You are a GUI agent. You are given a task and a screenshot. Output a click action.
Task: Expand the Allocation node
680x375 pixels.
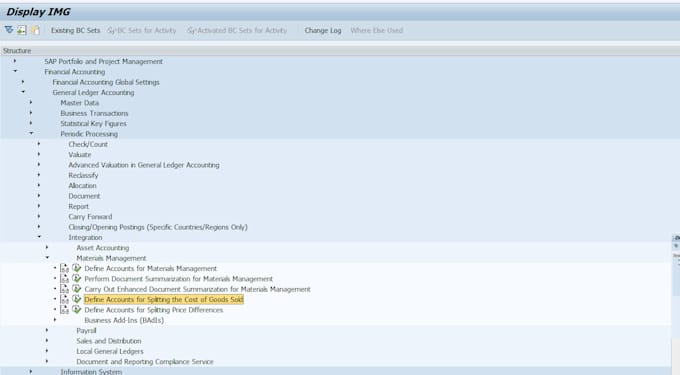pyautogui.click(x=39, y=185)
